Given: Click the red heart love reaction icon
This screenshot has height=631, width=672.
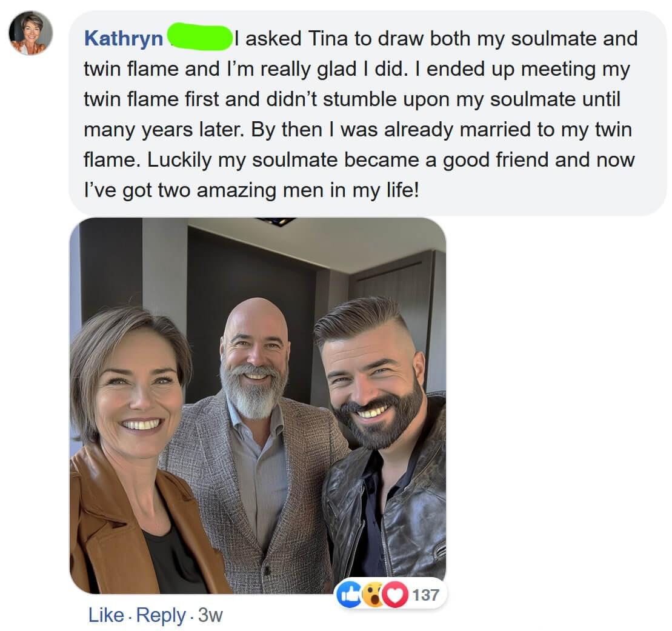Looking at the screenshot, I should tap(395, 595).
